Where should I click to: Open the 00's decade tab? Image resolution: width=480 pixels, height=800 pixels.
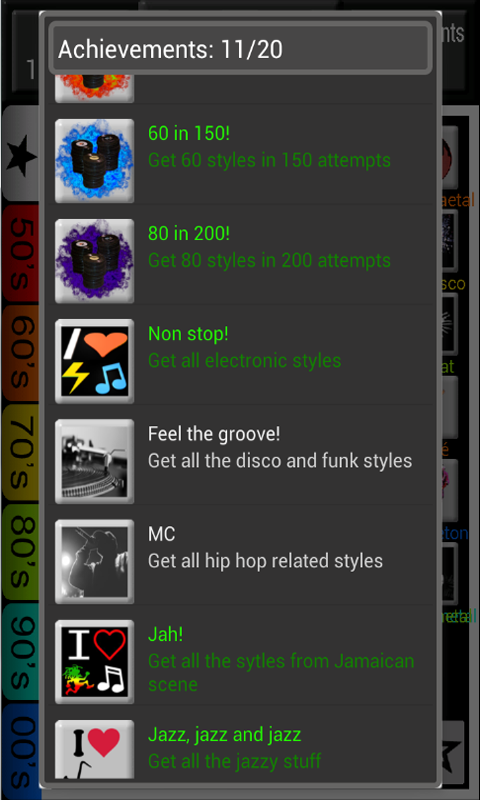coord(20,751)
